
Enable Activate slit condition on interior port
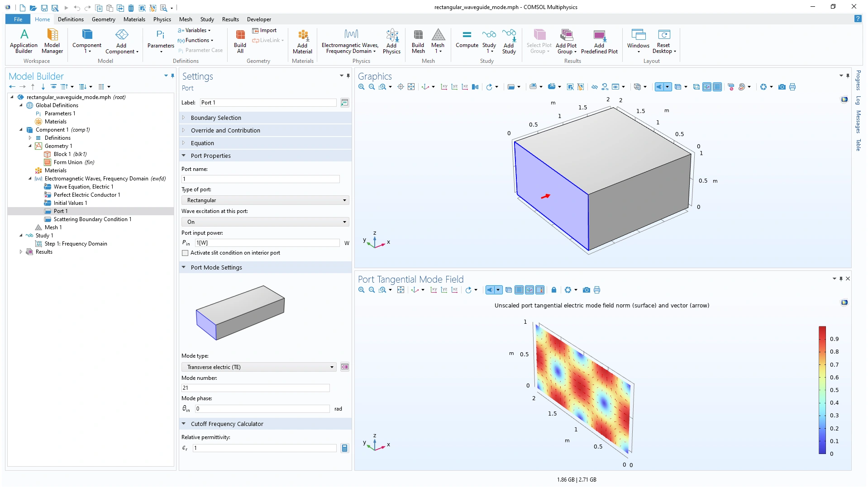pos(185,253)
